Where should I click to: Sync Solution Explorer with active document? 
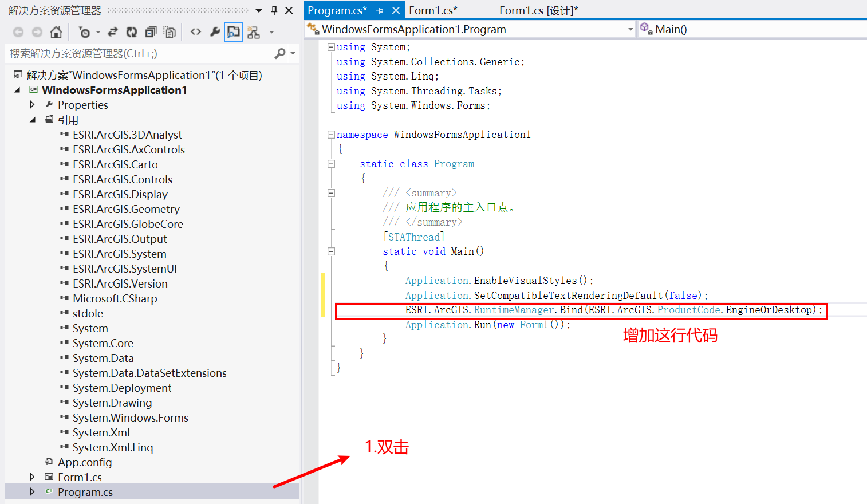(x=113, y=31)
